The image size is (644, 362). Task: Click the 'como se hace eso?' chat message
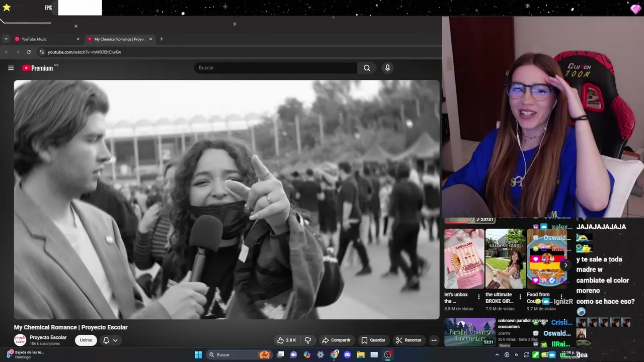(605, 302)
